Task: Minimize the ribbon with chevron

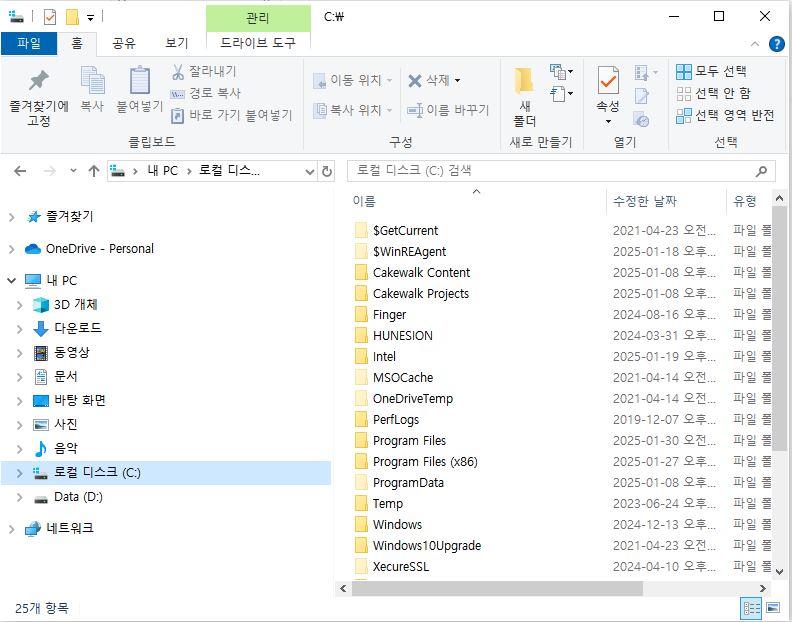Action: [755, 44]
